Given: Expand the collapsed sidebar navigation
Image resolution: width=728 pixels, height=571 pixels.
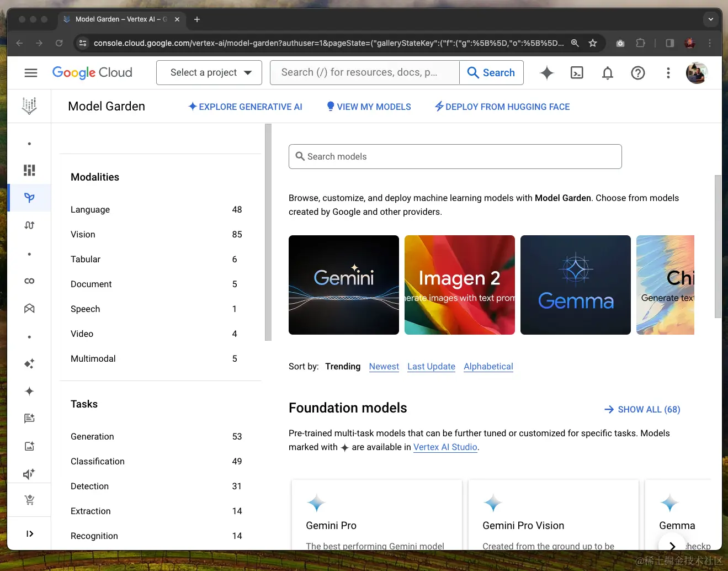Looking at the screenshot, I should pos(29,533).
